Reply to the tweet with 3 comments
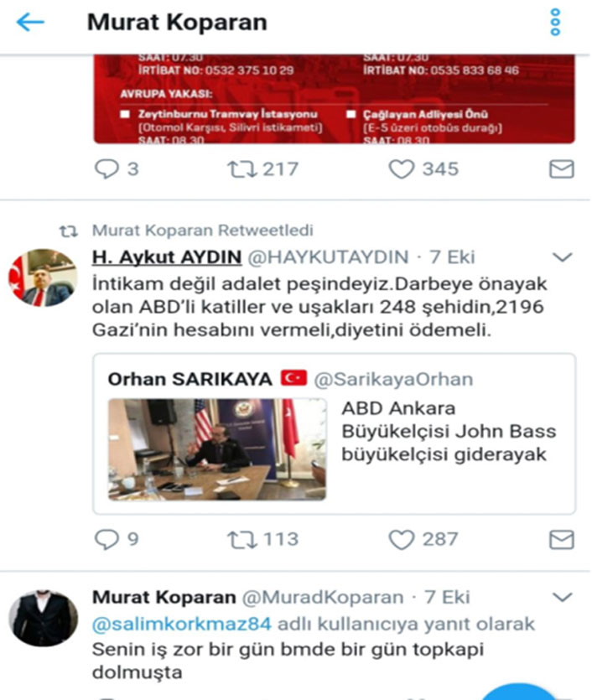 click(106, 169)
